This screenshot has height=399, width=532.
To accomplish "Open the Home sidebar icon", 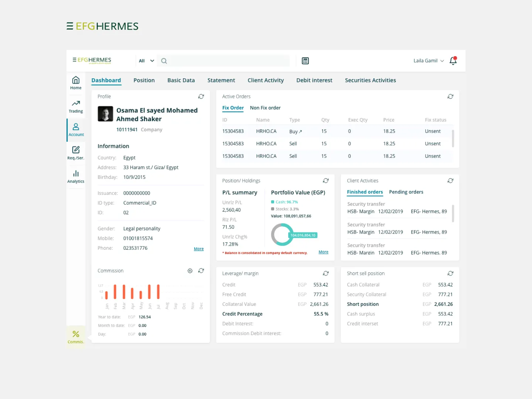I will (x=76, y=83).
